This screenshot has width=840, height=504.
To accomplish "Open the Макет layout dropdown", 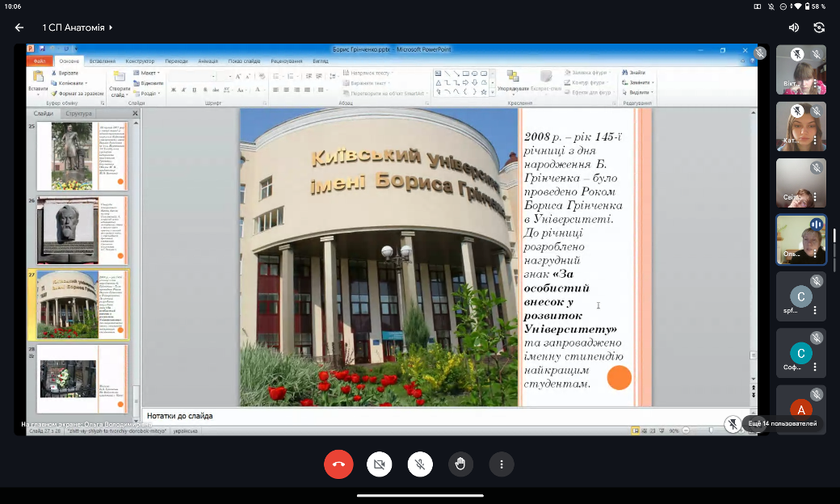I will 148,73.
